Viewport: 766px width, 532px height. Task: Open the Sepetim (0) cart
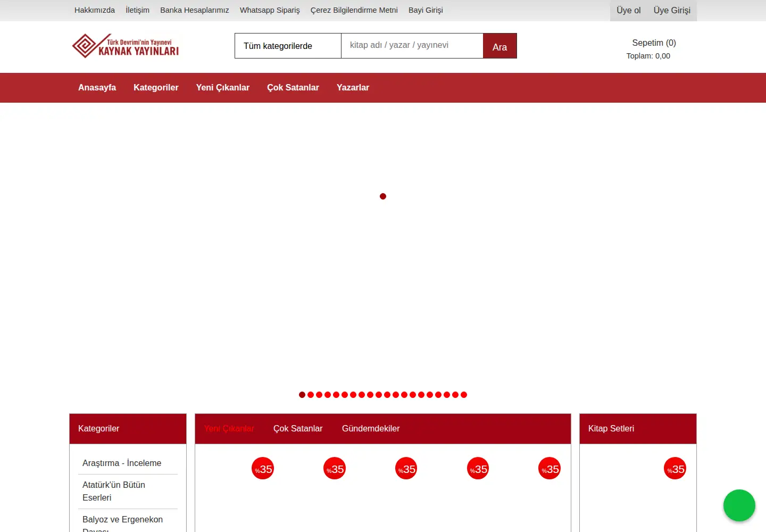654,43
